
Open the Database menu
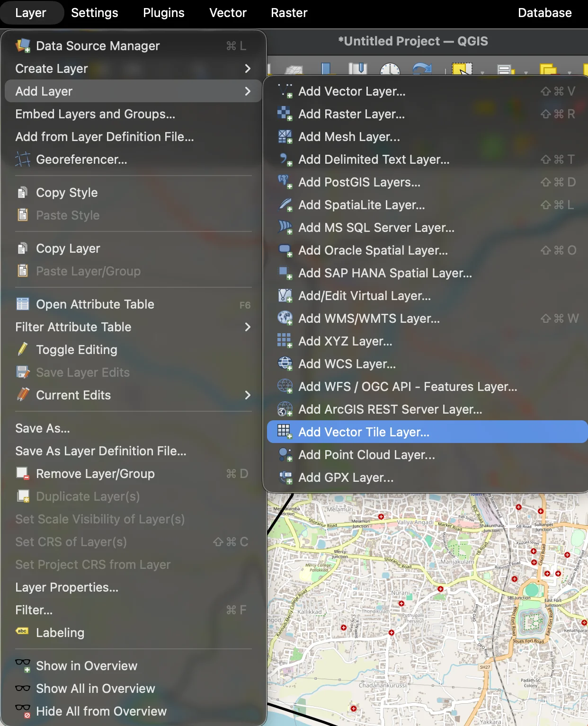click(x=544, y=13)
